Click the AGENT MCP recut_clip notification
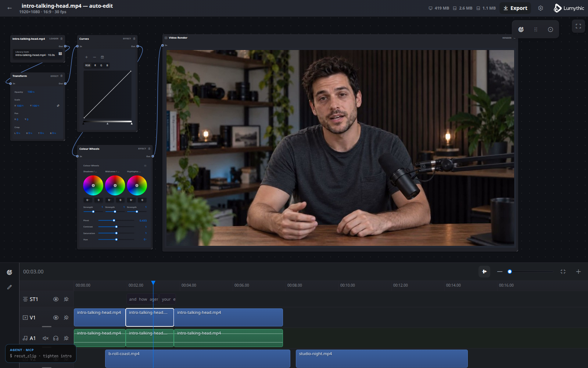This screenshot has width=588, height=368. [x=41, y=353]
